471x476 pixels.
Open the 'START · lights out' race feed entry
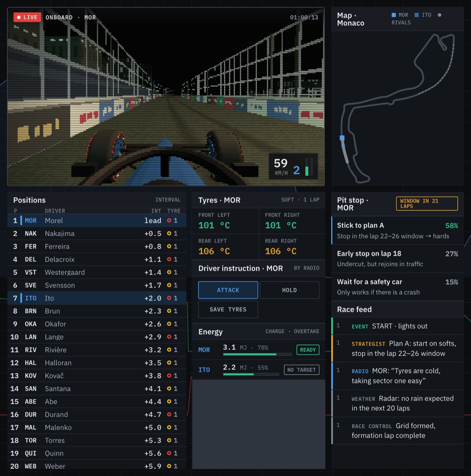point(398,326)
